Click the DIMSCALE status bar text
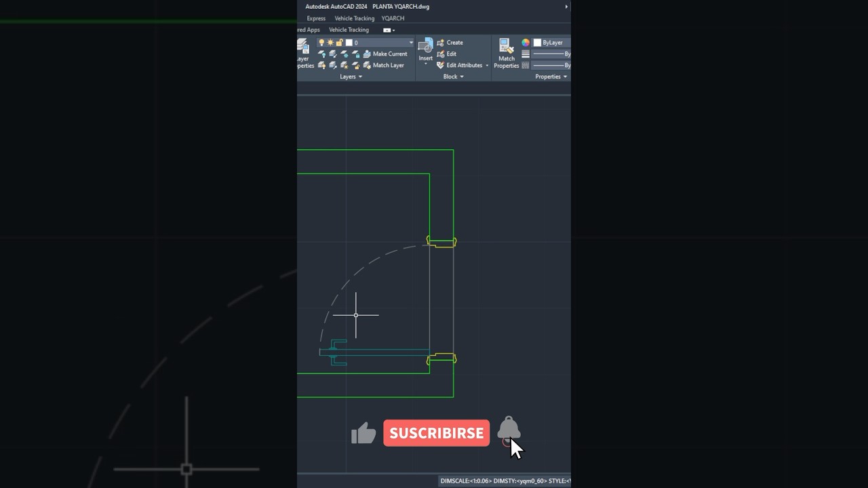 tap(465, 481)
